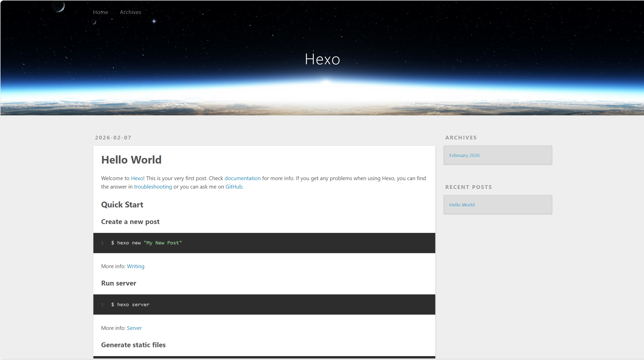Image resolution: width=644 pixels, height=360 pixels.
Task: Go to Archives in top navigation
Action: [x=130, y=12]
